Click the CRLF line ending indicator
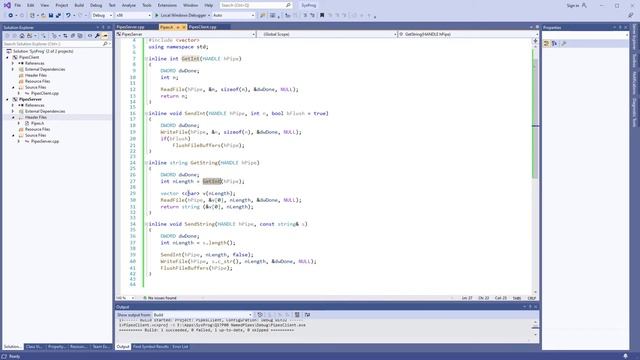The image size is (640, 360). click(531, 298)
